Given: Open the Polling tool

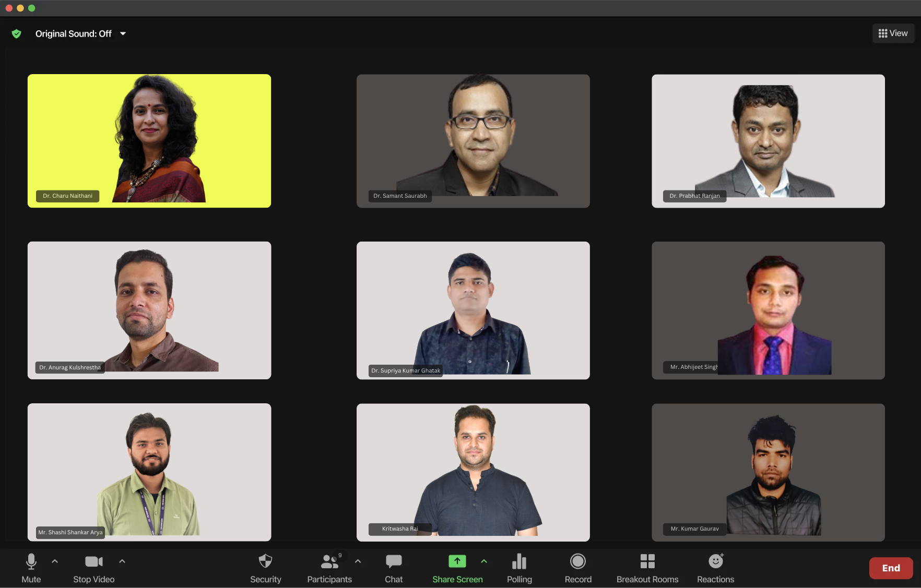Looking at the screenshot, I should click(519, 568).
